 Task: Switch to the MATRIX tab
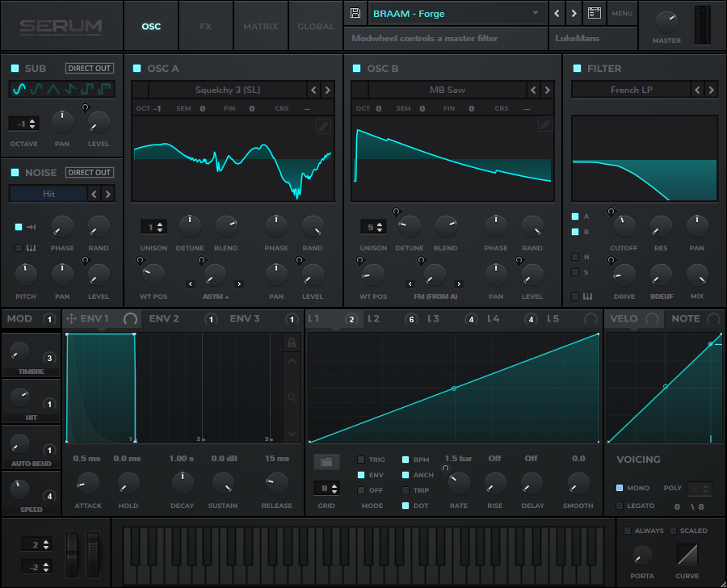tap(261, 27)
